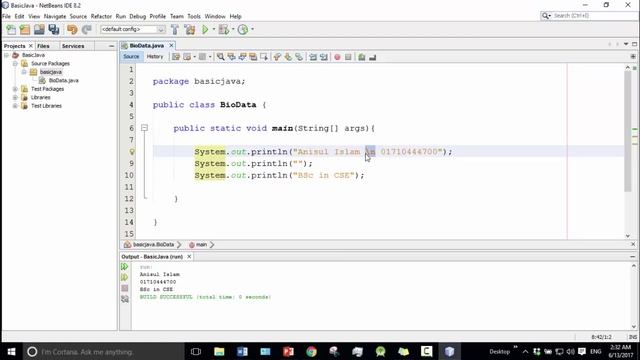The image size is (640, 360).
Task: Click the Uncomment icon at editor toolbar end
Action: click(372, 57)
